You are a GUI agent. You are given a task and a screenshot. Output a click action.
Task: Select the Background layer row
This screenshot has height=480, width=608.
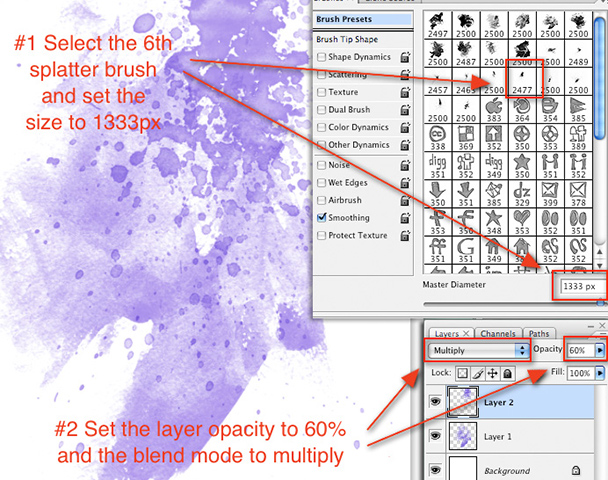[x=511, y=468]
